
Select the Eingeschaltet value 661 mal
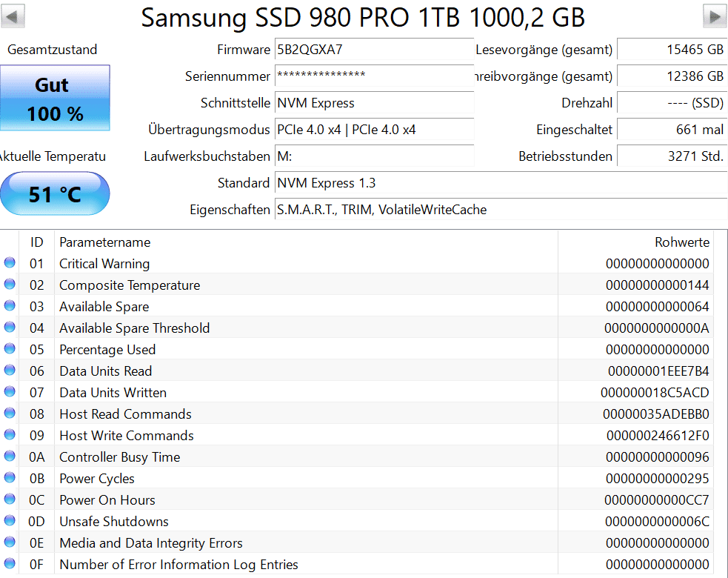click(x=672, y=129)
